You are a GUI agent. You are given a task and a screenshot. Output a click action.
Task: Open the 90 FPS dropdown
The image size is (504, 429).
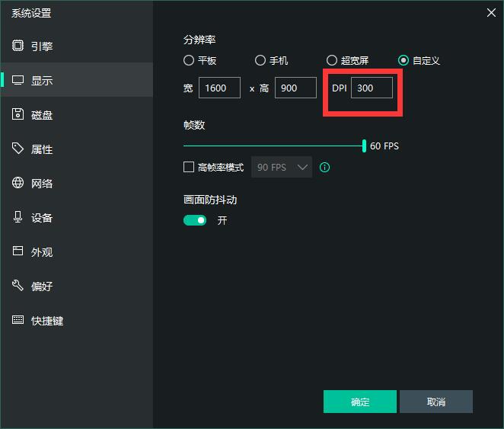(x=281, y=167)
